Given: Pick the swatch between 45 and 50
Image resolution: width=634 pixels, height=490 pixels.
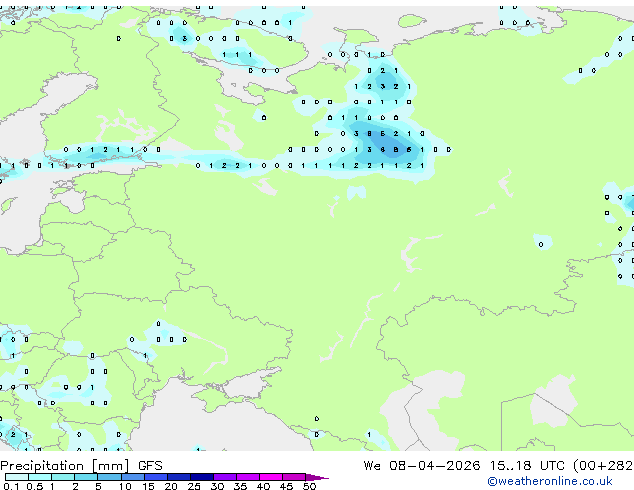Looking at the screenshot, I should pos(294,477).
